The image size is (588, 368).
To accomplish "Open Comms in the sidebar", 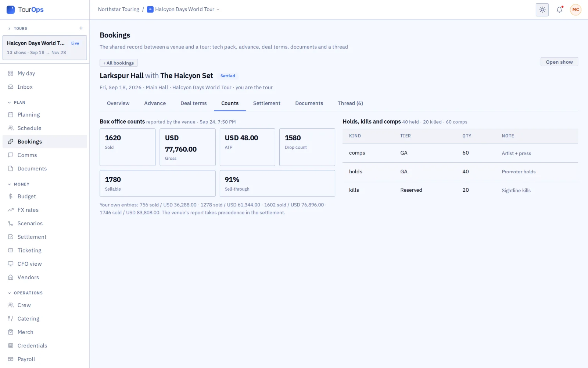I will pos(44,155).
